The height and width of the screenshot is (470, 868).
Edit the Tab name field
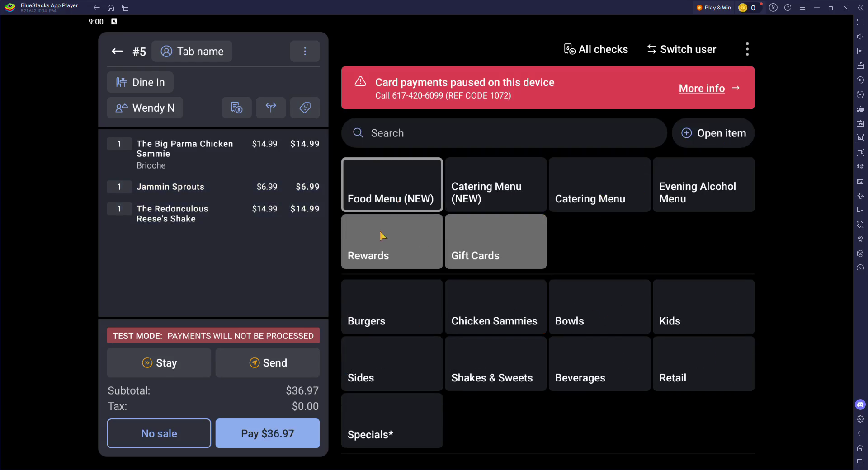pos(192,52)
